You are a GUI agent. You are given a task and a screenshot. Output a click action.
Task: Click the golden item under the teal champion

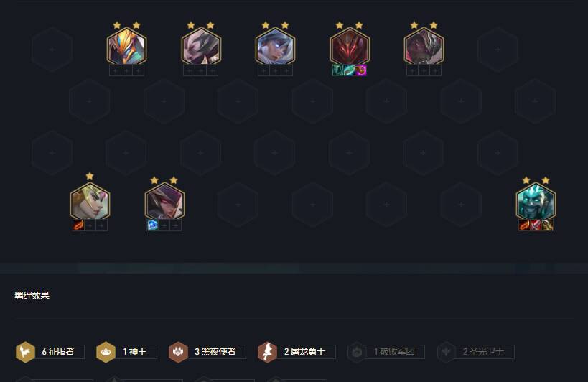coord(547,225)
